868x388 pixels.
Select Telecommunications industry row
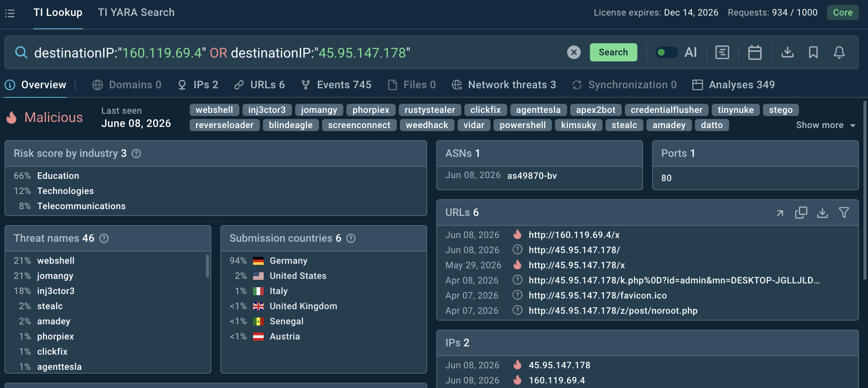coord(215,206)
